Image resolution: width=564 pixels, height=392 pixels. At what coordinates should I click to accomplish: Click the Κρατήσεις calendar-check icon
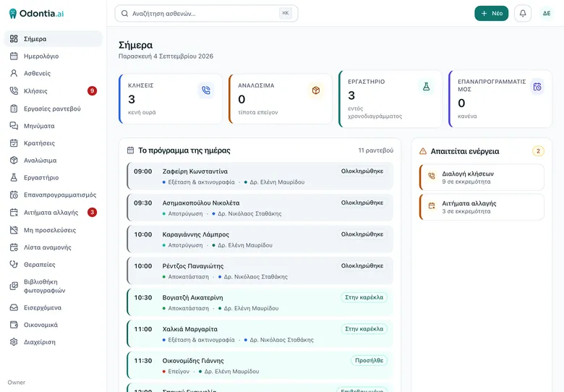click(x=14, y=143)
